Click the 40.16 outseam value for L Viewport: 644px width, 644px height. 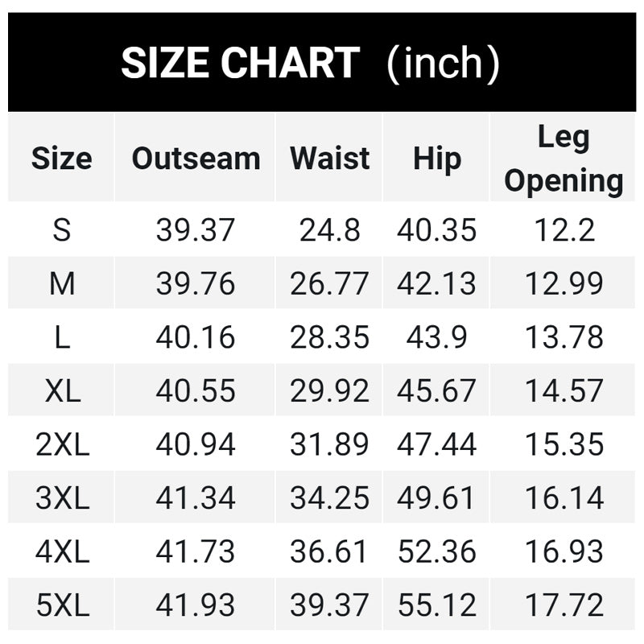point(196,337)
